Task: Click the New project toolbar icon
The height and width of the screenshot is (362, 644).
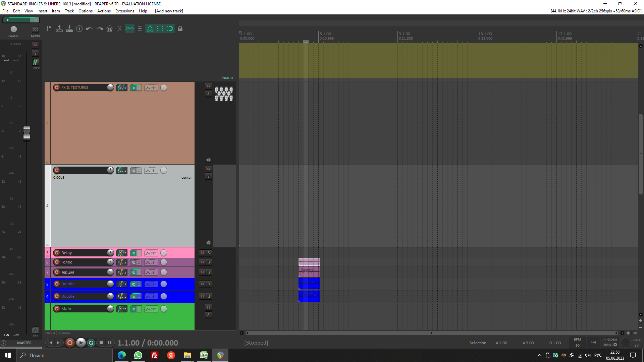Action: 49,29
